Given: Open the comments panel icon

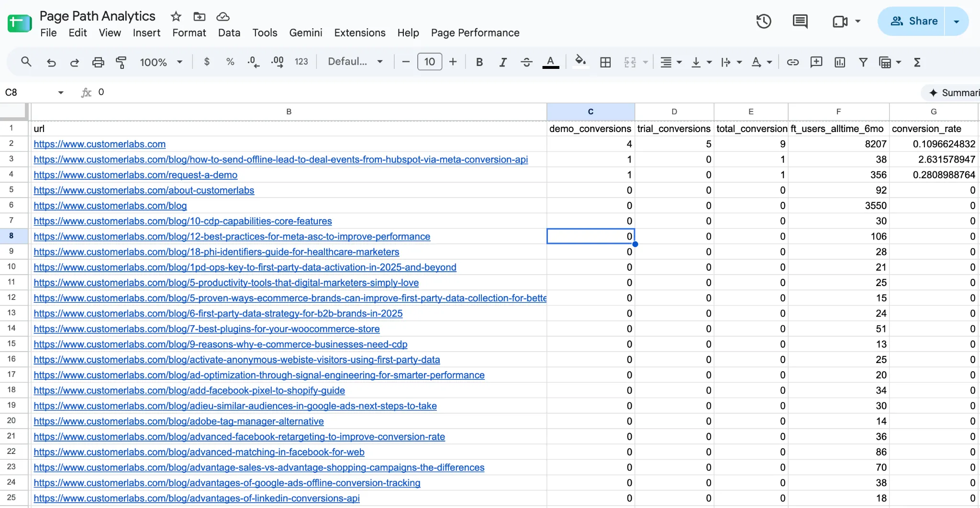Looking at the screenshot, I should [x=800, y=21].
